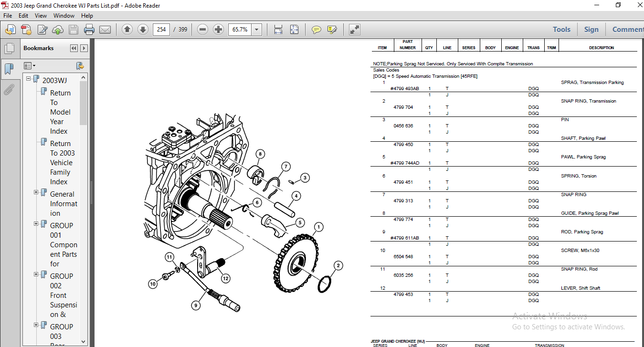Click description SPRING, Torsion

click(579, 176)
